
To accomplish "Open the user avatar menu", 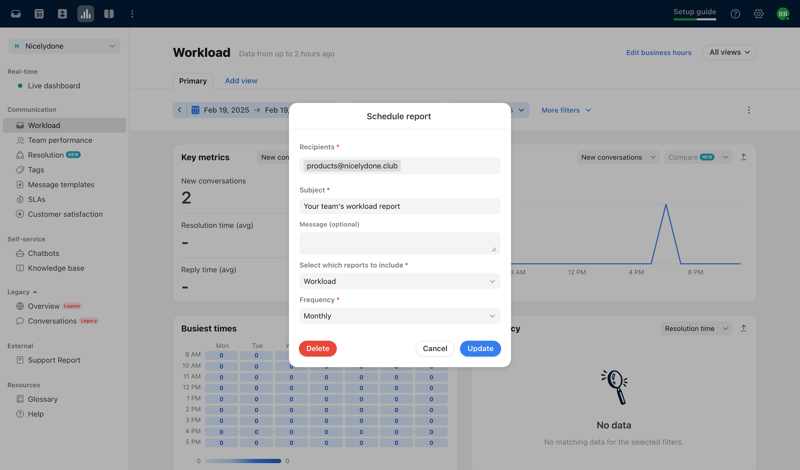I will point(783,14).
